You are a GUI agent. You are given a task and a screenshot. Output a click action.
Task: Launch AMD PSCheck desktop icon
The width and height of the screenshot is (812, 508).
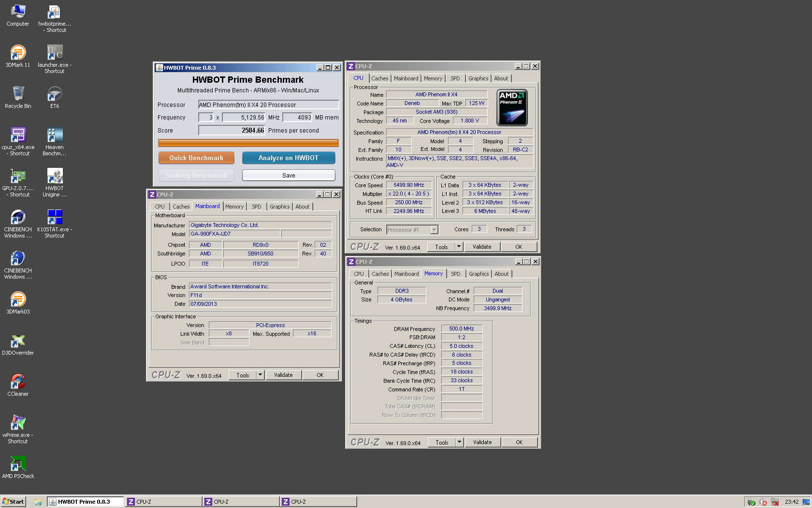(18, 468)
